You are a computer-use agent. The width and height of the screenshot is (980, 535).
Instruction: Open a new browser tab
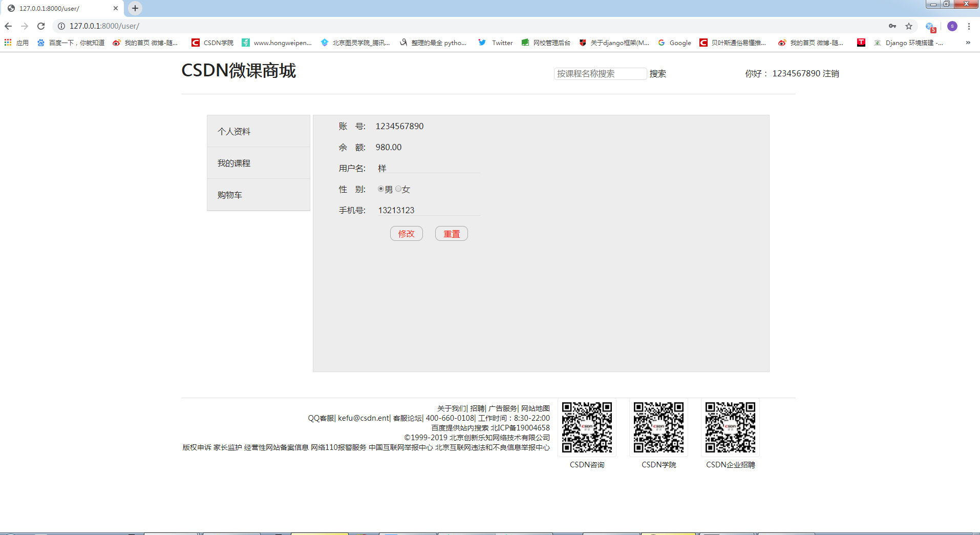click(x=135, y=8)
